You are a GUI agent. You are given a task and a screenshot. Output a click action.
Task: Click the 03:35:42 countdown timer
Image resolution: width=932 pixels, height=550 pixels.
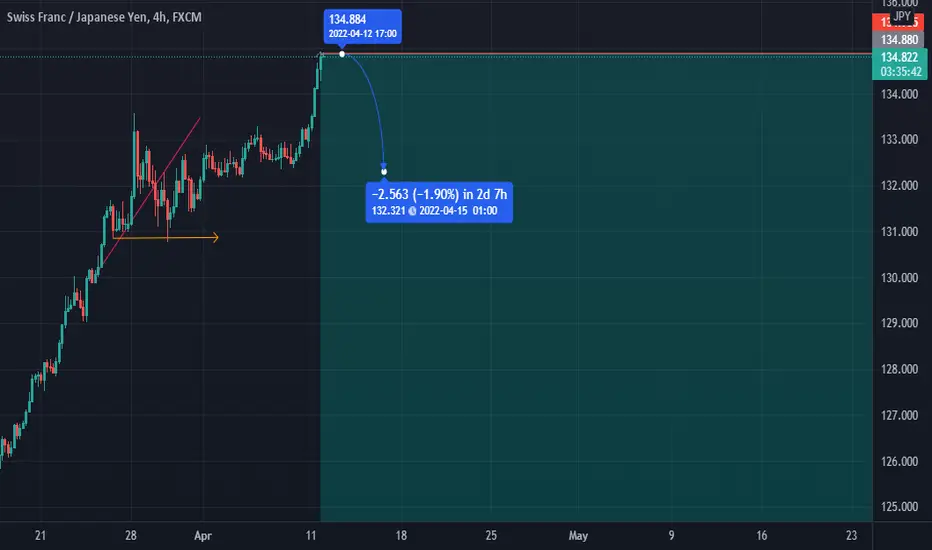[899, 72]
